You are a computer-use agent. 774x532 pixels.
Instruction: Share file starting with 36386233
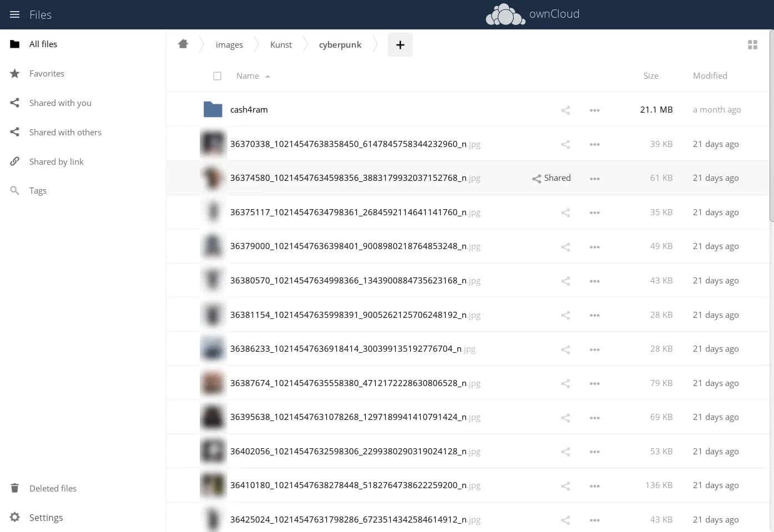pos(565,349)
